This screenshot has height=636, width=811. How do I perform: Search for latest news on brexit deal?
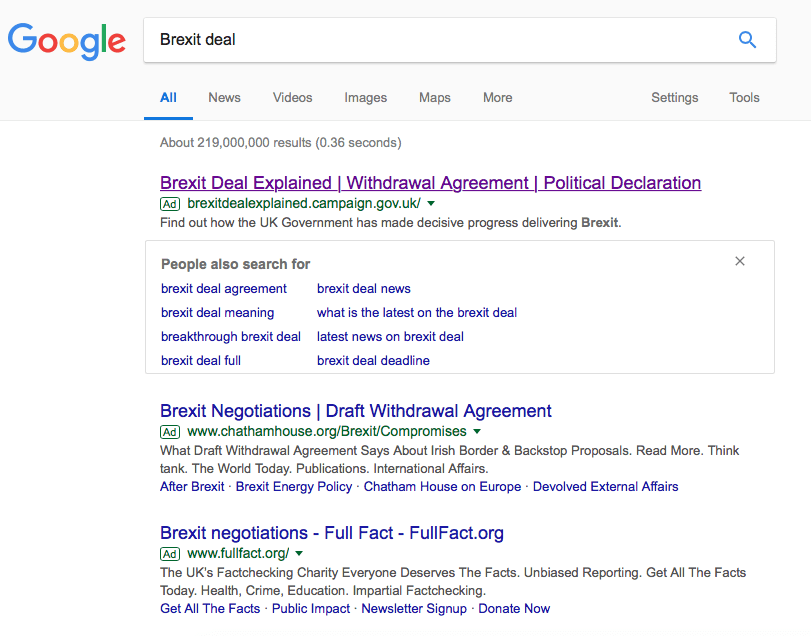pos(390,337)
